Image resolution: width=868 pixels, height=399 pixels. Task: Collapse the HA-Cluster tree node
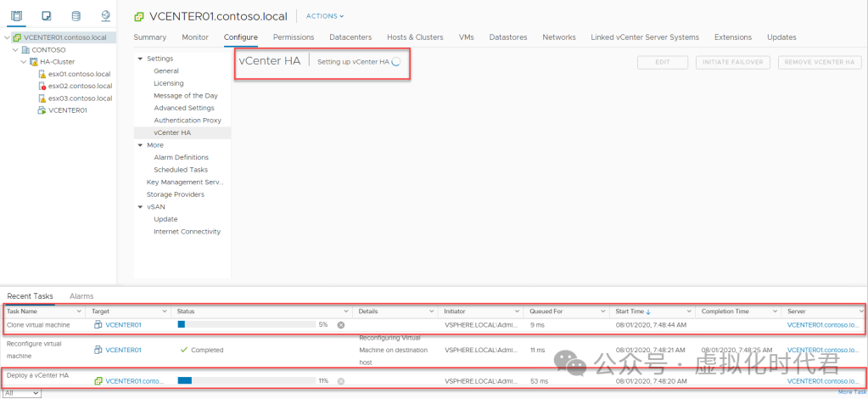click(x=23, y=62)
